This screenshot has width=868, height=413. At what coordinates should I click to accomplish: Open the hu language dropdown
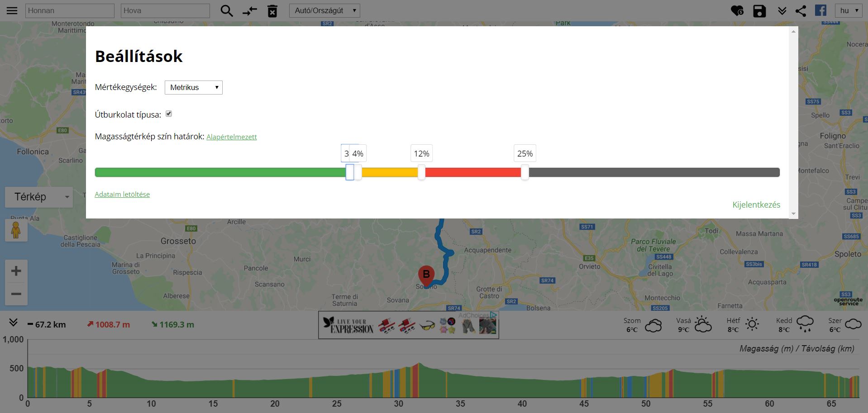coord(849,10)
